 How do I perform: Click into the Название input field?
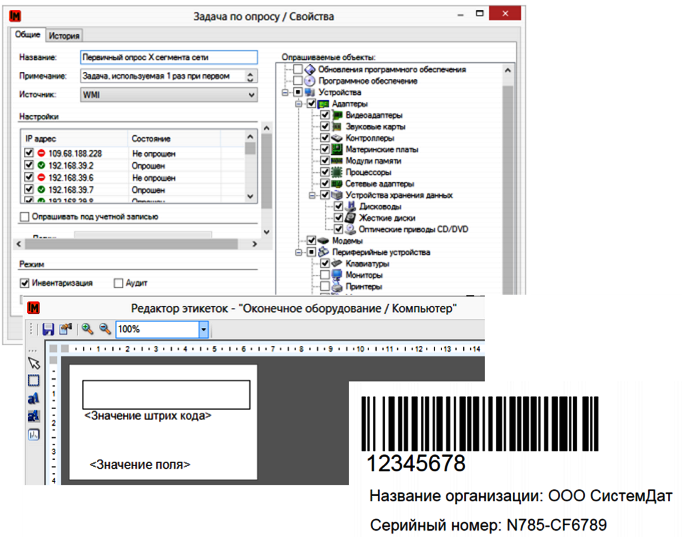point(169,57)
